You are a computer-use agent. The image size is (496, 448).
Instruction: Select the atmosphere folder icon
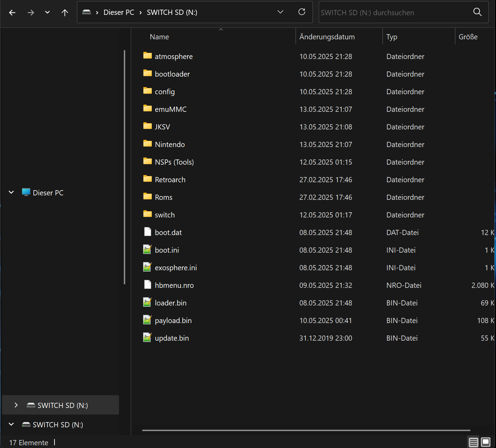[148, 56]
